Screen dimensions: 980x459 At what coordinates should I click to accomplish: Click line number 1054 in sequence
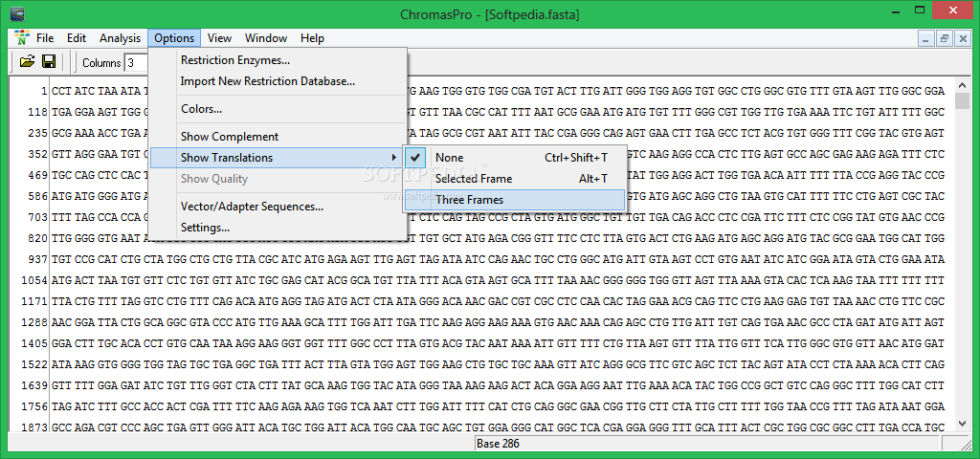pyautogui.click(x=34, y=280)
